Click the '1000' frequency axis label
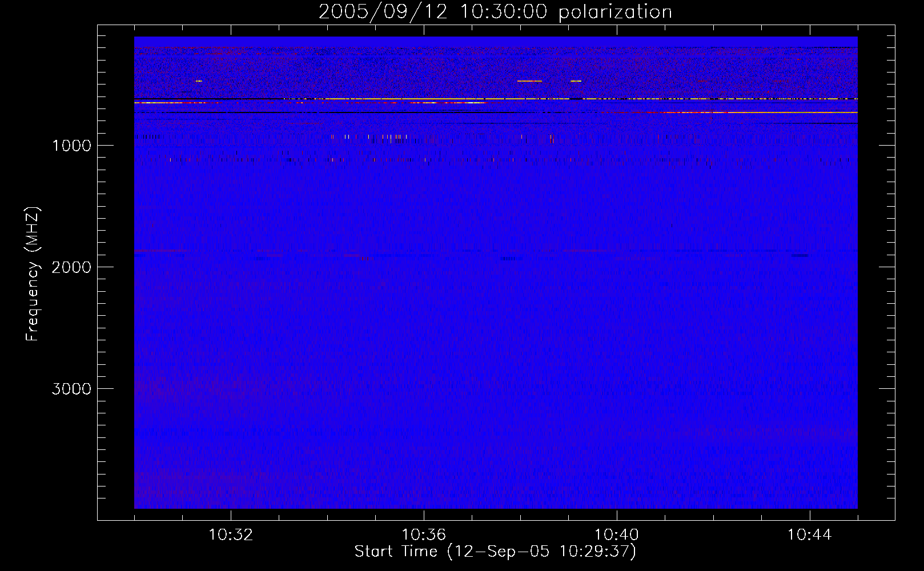 71,146
